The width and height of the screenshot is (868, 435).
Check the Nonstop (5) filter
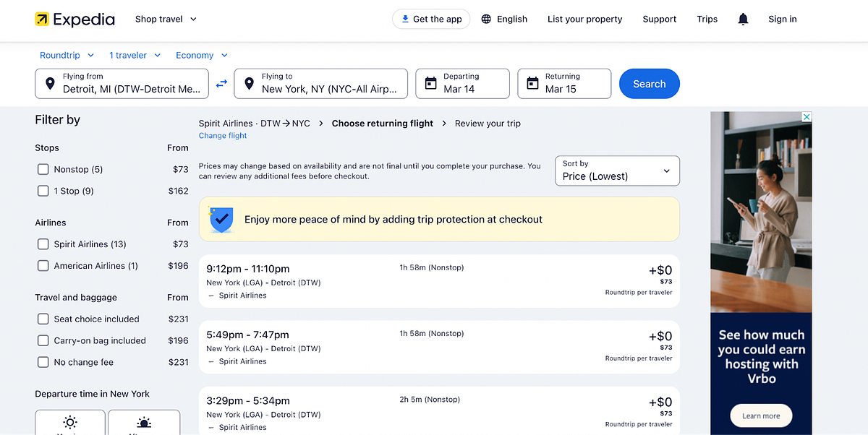[x=43, y=169]
